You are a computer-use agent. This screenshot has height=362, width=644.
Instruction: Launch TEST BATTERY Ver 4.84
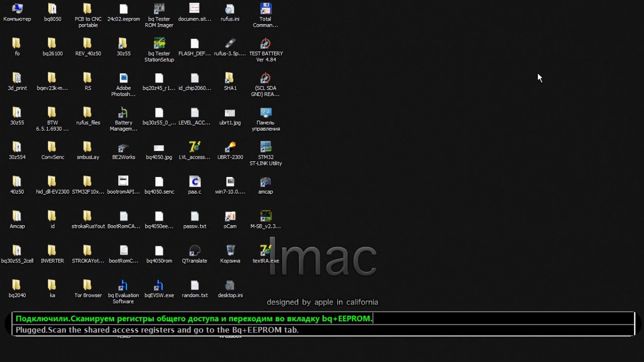click(x=266, y=50)
